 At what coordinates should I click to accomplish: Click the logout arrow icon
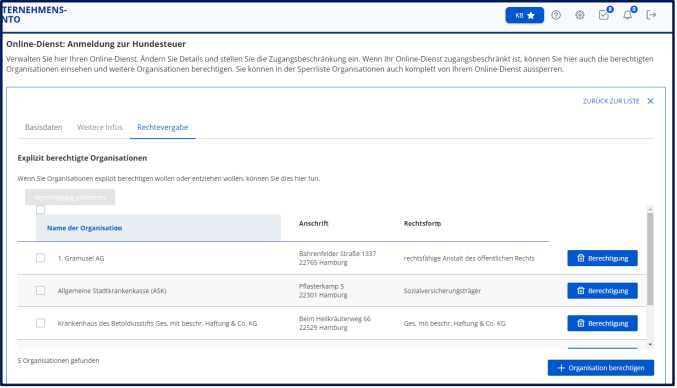pos(652,15)
